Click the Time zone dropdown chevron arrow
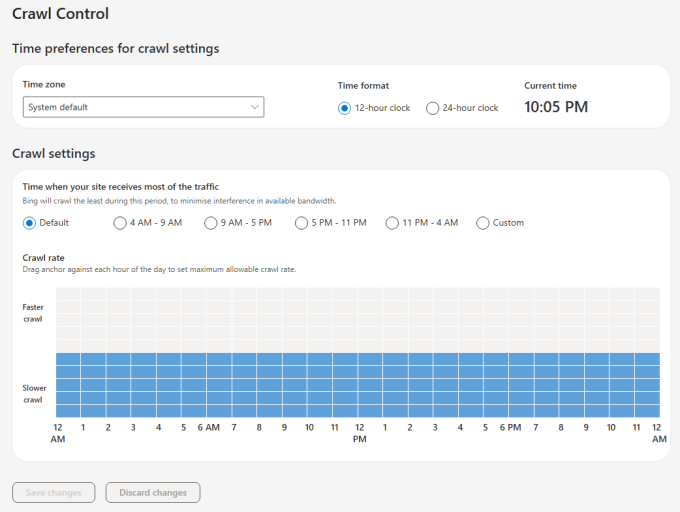Viewport: 680px width, 512px height. point(255,107)
